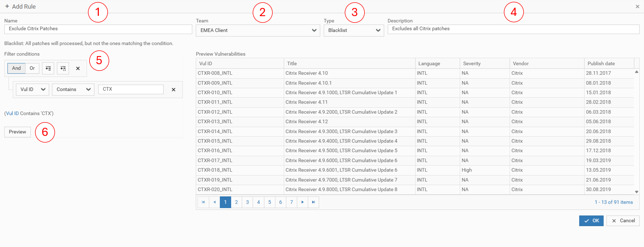This screenshot has width=644, height=247.
Task: Sort by the Language column header
Action: [x=437, y=63]
